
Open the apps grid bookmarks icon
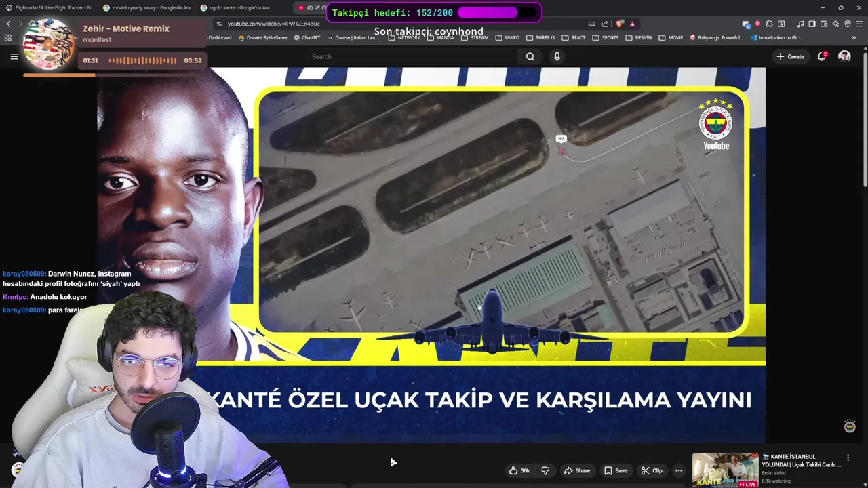(x=8, y=38)
